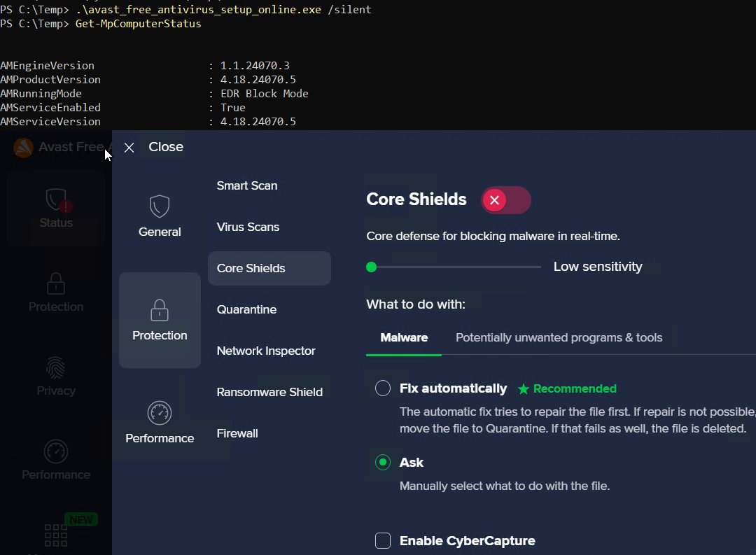Switch to the Malware tab
Viewport: 756px width, 555px height.
[404, 337]
